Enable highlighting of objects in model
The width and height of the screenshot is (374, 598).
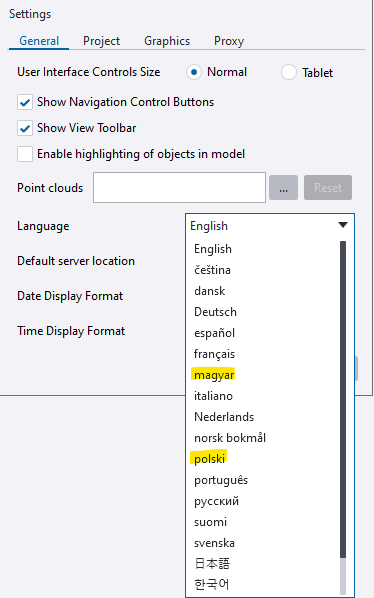pos(25,154)
